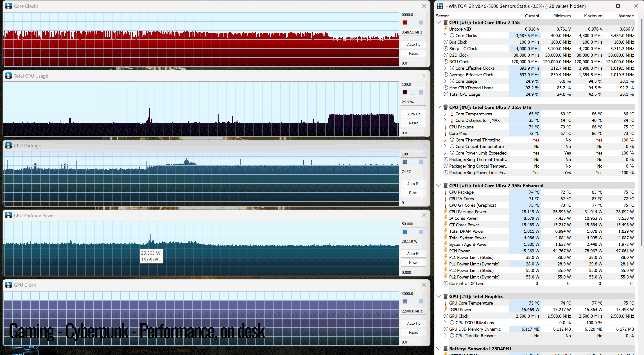Expand the Core Effective Clocks row

(x=445, y=68)
